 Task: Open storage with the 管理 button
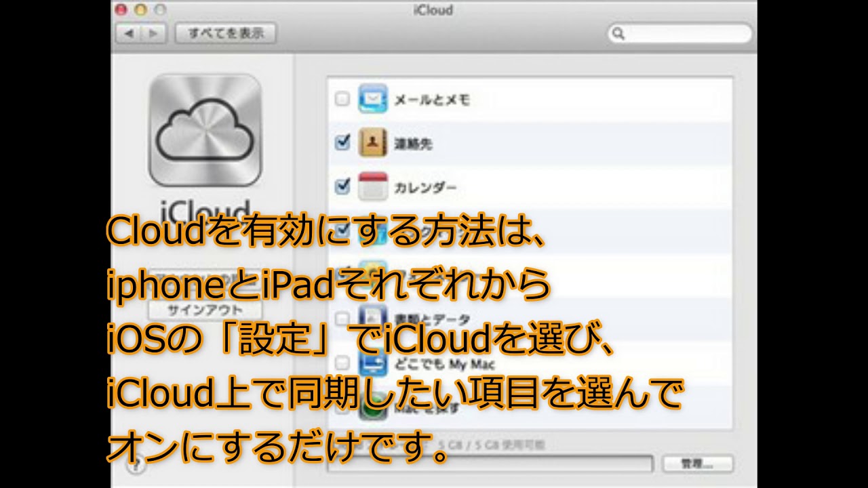pos(697,464)
